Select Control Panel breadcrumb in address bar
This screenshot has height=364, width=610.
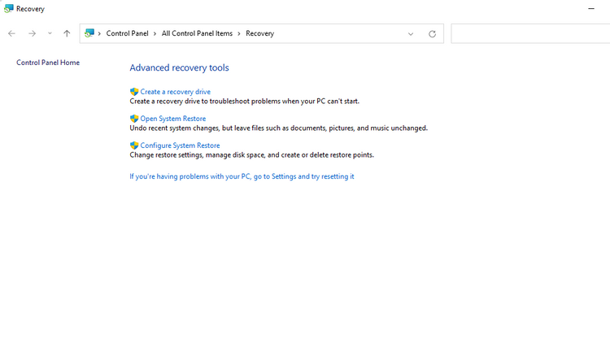point(127,33)
